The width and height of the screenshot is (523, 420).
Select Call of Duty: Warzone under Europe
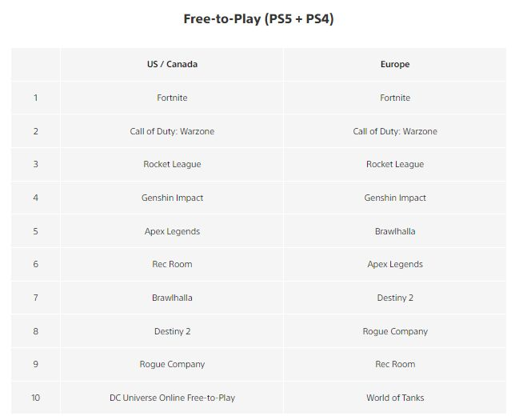click(395, 131)
